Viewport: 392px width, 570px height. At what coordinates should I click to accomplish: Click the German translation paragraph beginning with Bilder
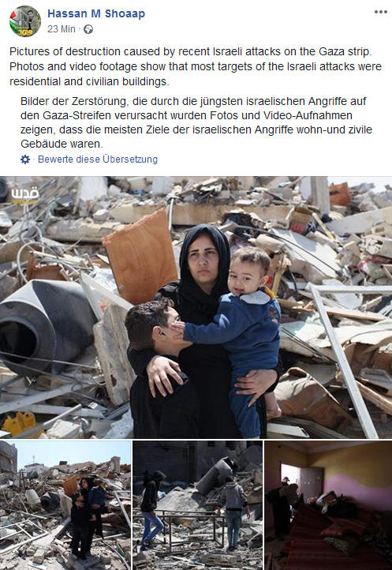pyautogui.click(x=196, y=122)
